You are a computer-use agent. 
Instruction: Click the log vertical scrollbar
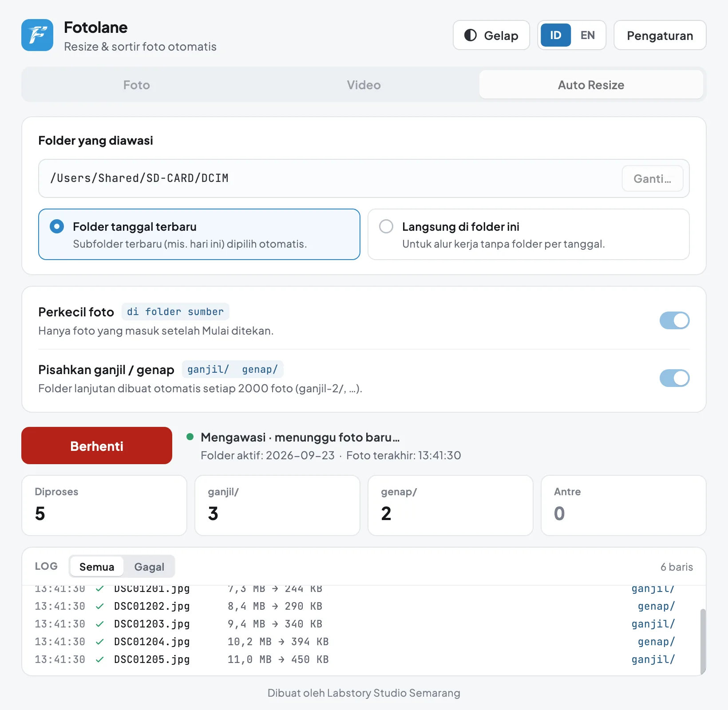click(703, 642)
